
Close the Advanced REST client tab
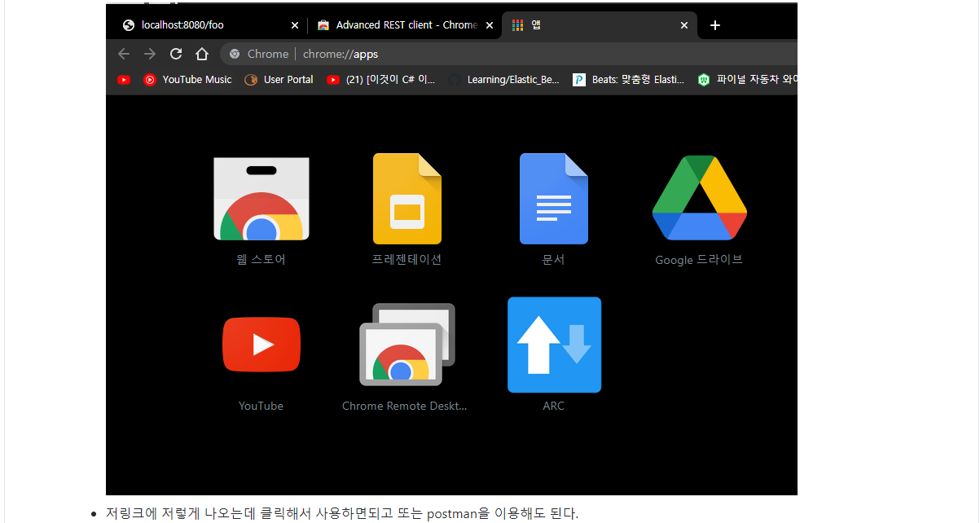tap(489, 25)
